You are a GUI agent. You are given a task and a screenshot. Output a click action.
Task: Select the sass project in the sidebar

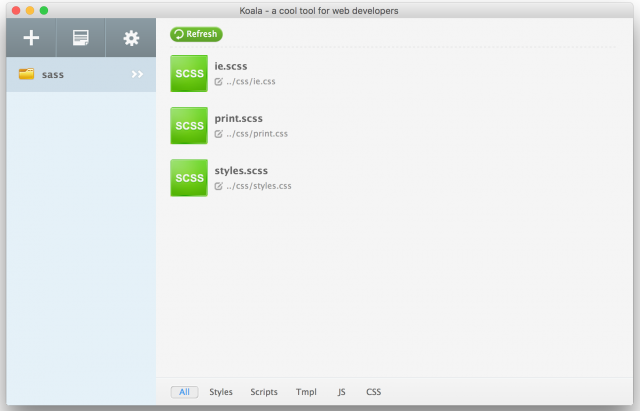pyautogui.click(x=53, y=74)
